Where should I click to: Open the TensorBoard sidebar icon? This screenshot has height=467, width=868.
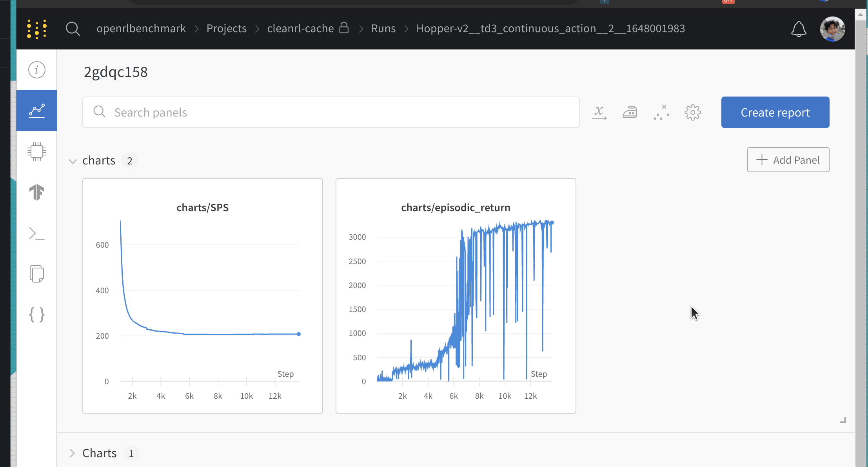pyautogui.click(x=36, y=192)
